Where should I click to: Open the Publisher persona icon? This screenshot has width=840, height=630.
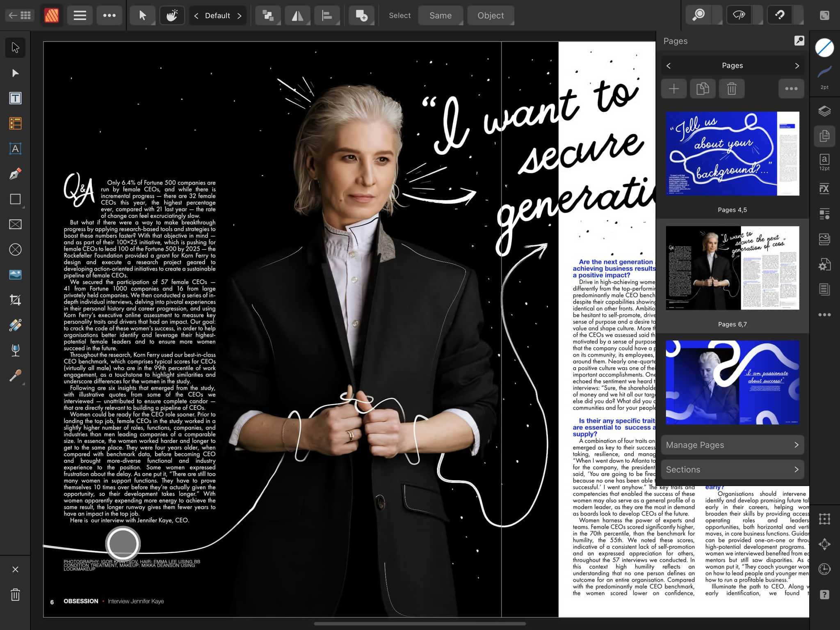(x=52, y=16)
